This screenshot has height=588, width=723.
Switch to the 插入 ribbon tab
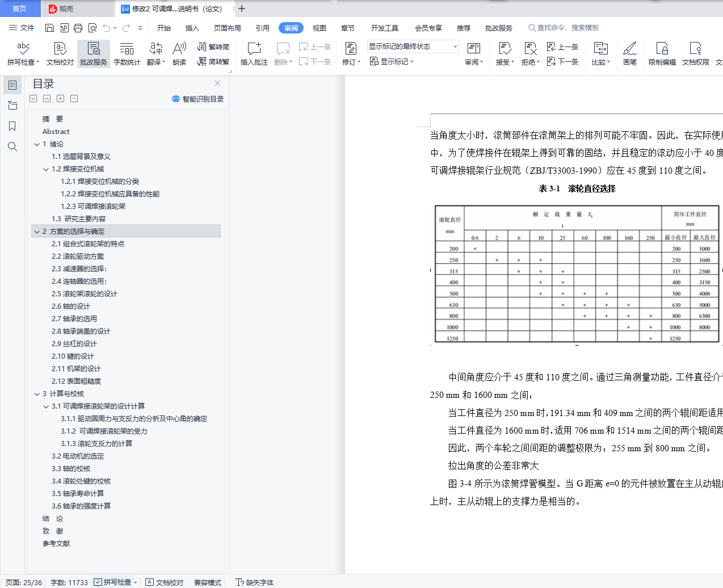coord(192,28)
